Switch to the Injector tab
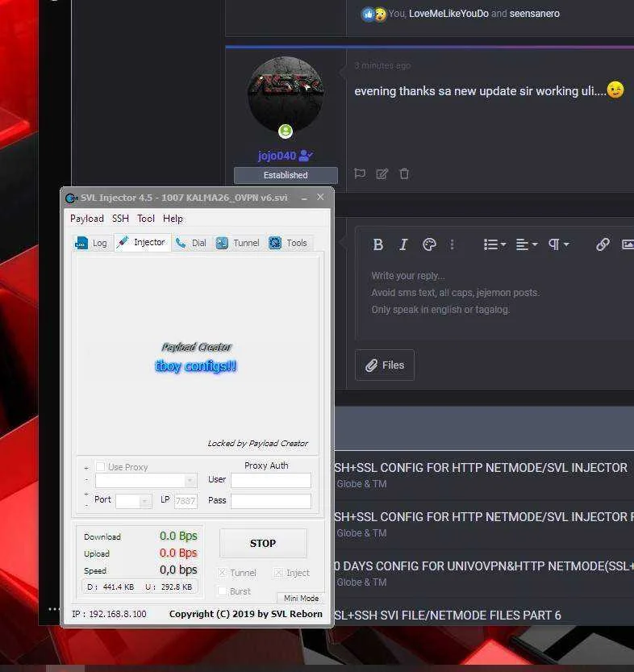634x672 pixels. (x=142, y=243)
